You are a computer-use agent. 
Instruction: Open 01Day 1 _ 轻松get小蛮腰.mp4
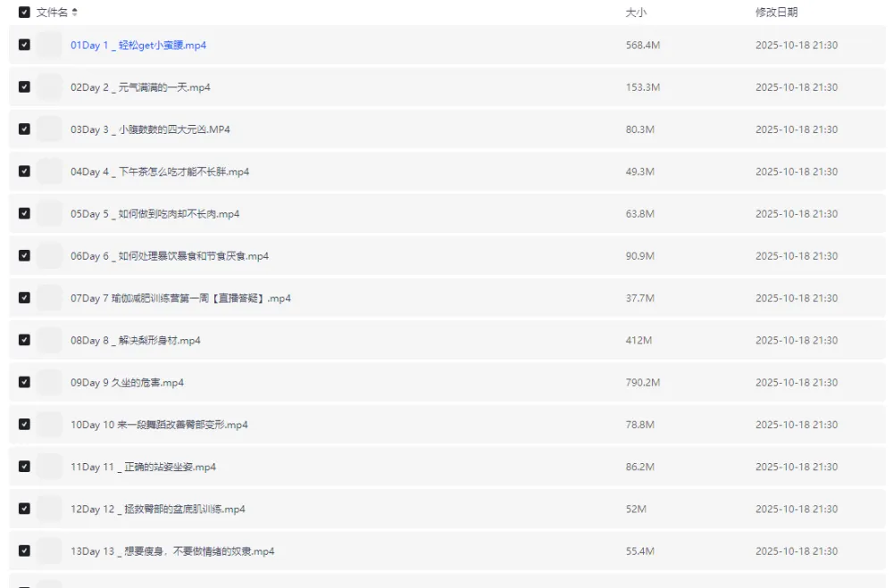[138, 46]
